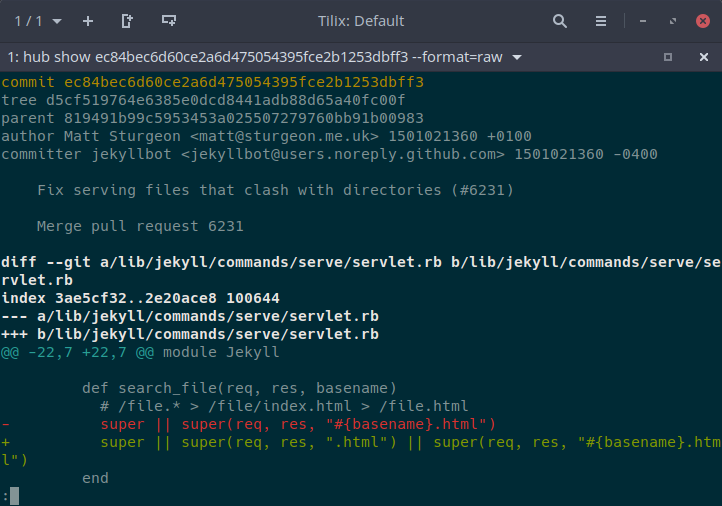Screen dimensions: 722x506
Task: Click the Tilix: Default window title
Action: pos(361,21)
